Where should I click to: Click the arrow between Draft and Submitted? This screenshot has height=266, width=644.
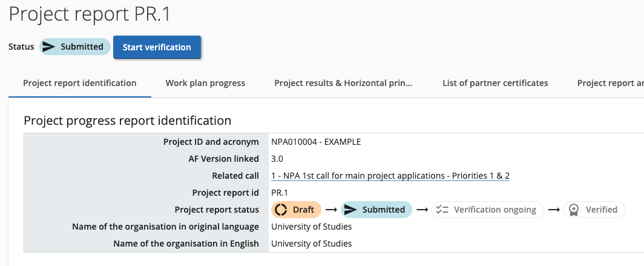[330, 210]
